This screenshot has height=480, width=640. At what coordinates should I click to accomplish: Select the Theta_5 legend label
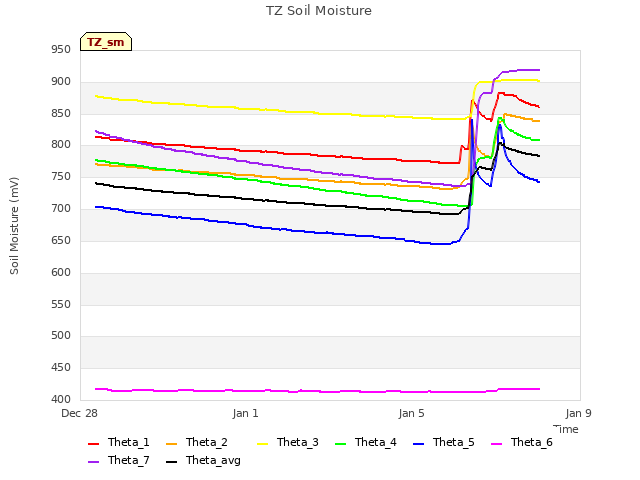(454, 442)
